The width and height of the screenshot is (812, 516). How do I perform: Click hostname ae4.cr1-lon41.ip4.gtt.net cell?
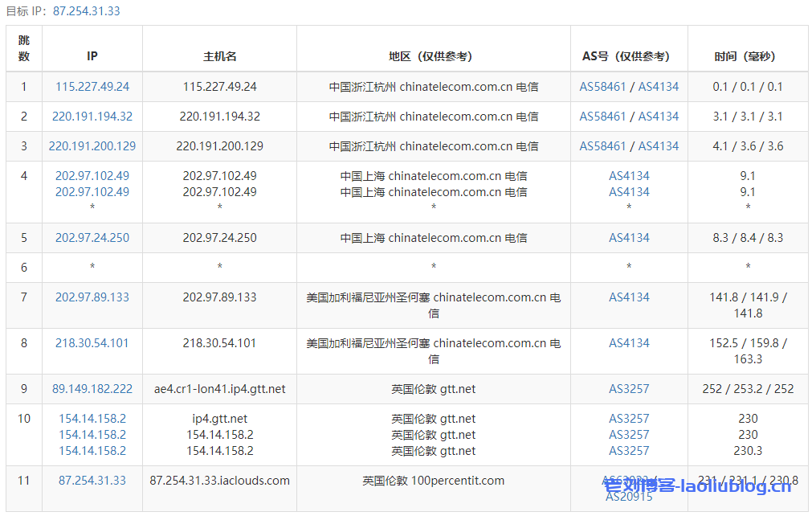[x=219, y=389]
